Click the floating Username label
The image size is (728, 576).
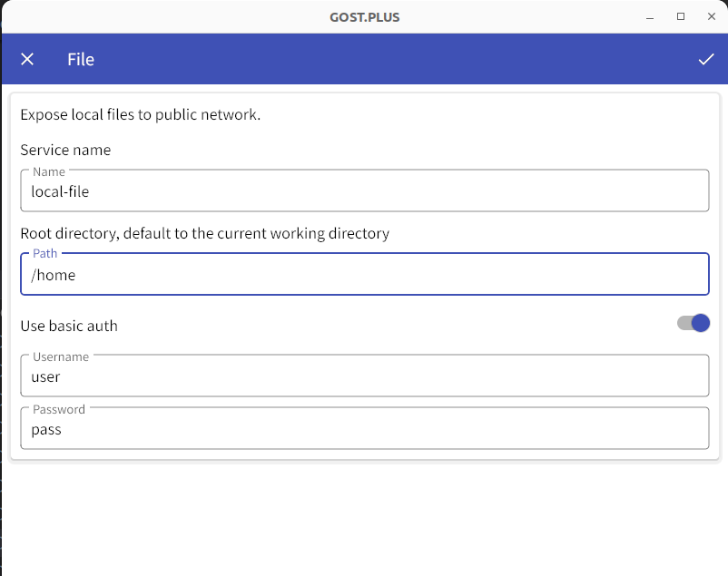point(61,356)
